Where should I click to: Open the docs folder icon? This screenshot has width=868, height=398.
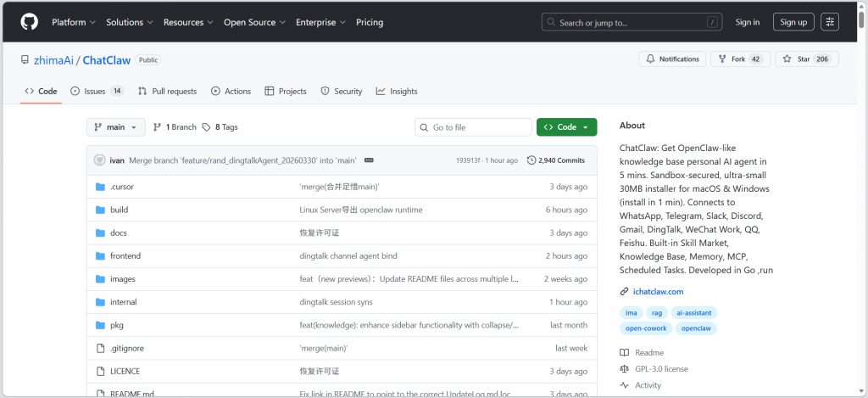[100, 233]
